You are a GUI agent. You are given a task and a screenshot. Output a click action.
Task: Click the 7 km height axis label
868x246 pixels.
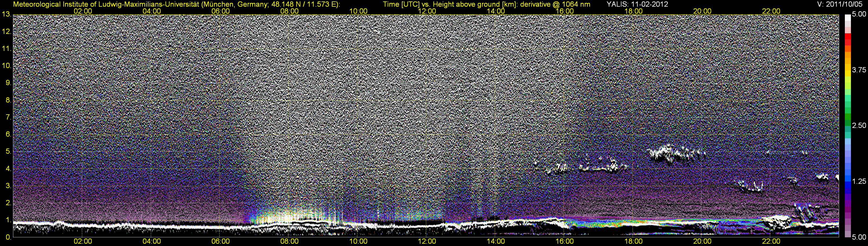(x=8, y=117)
